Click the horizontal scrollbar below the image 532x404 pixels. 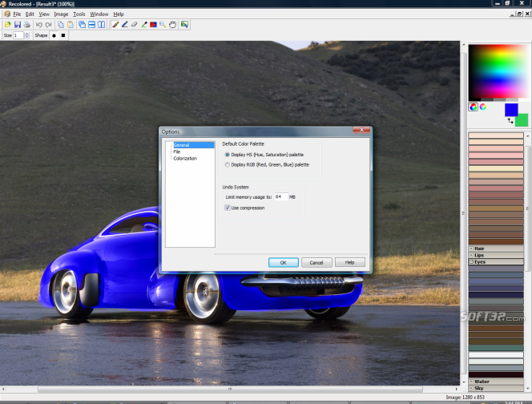pos(230,389)
